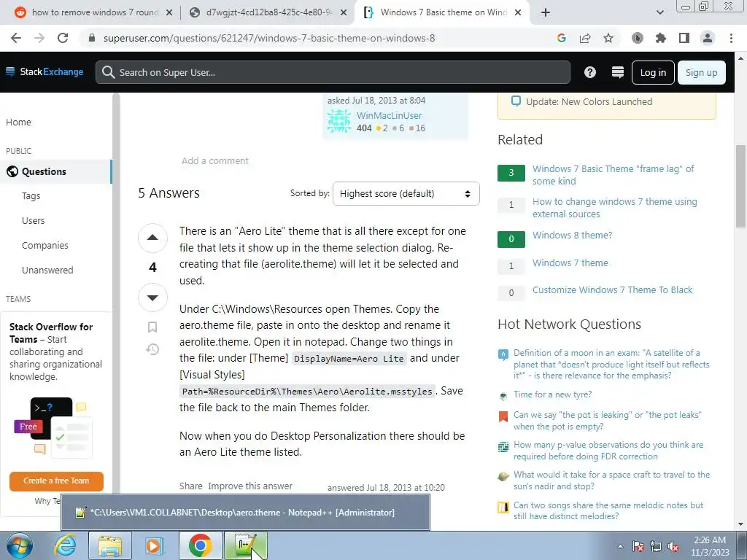Toggle the Chrome side panel icon
Image resolution: width=747 pixels, height=560 pixels.
click(684, 38)
